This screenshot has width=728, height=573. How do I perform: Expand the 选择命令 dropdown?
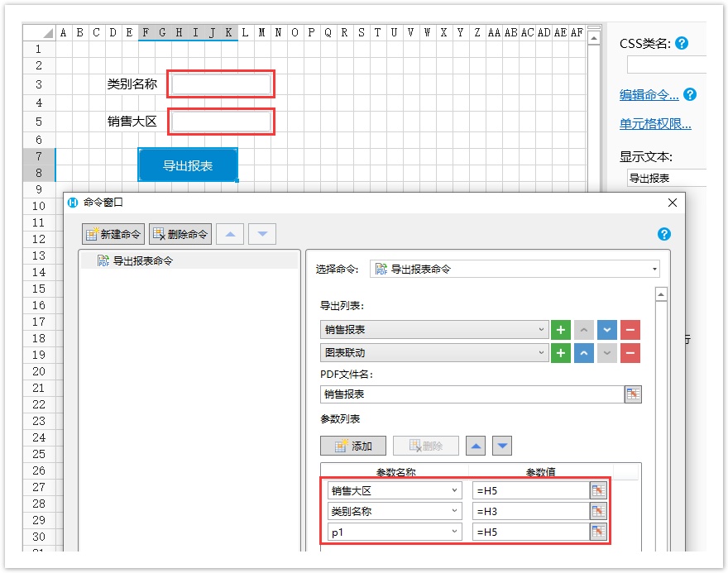[654, 269]
